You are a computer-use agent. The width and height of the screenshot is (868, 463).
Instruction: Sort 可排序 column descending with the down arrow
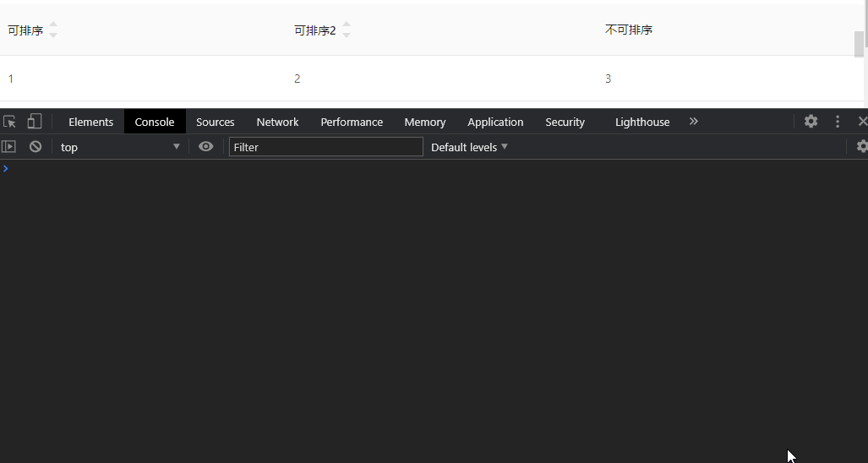pos(53,35)
